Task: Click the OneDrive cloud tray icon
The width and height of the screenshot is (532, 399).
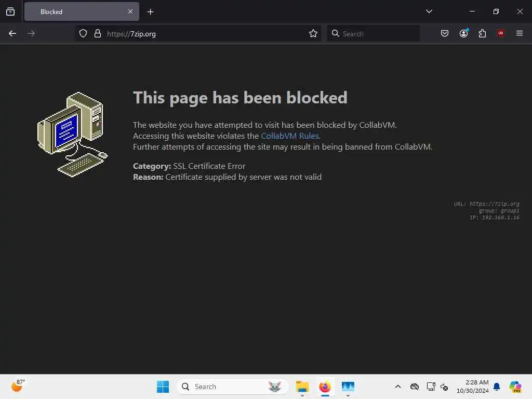Action: 414,387
